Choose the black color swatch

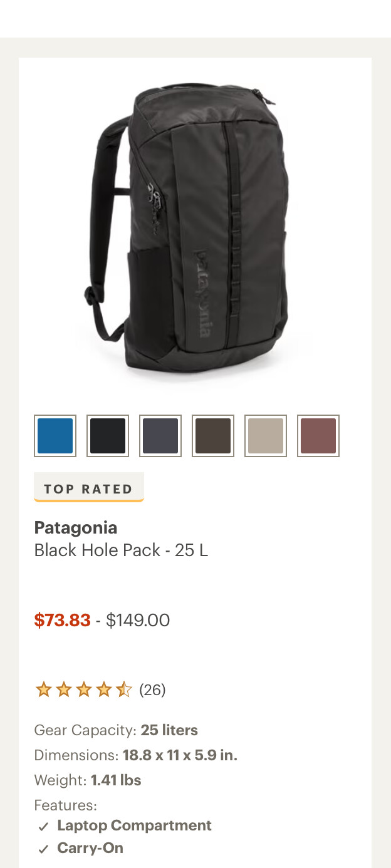coord(108,436)
